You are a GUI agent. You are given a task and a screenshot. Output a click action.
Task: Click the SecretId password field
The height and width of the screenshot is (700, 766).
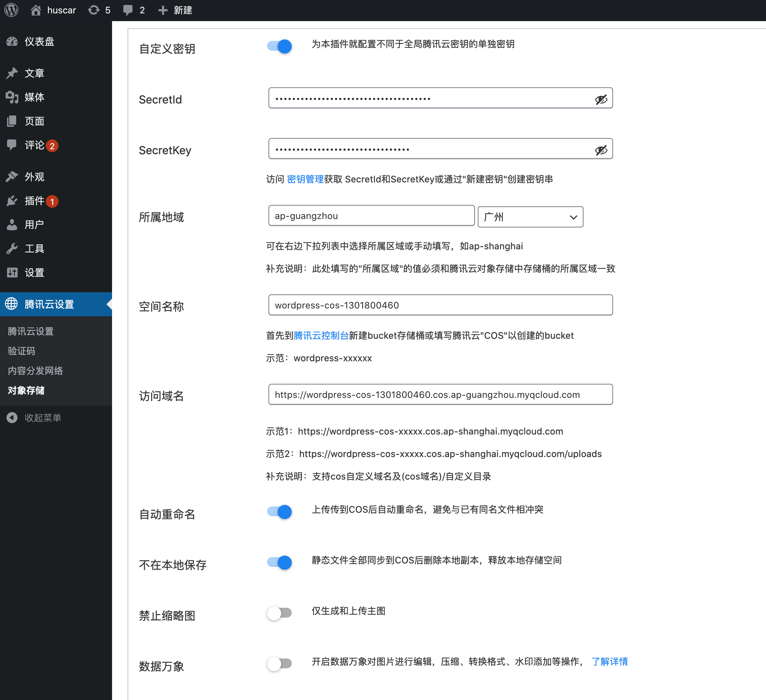coord(440,98)
